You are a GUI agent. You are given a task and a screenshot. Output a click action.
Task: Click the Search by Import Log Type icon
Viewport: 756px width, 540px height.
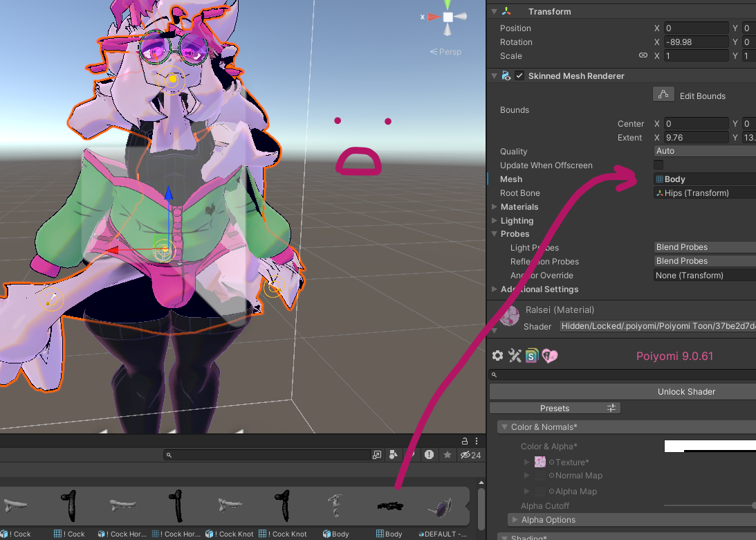pyautogui.click(x=429, y=455)
